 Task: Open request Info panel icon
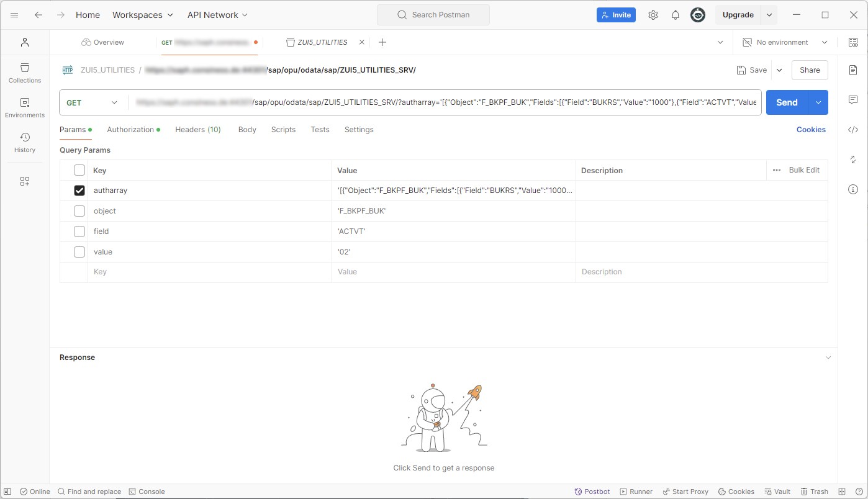(x=853, y=189)
